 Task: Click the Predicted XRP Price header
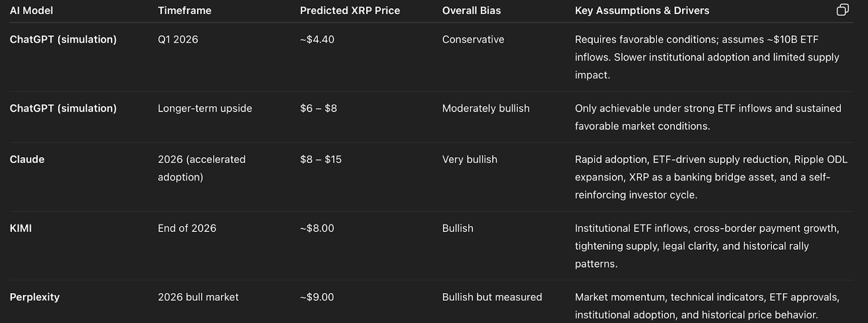[x=350, y=10]
